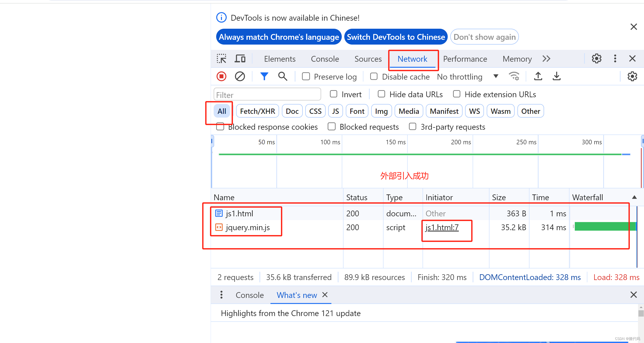Click the Filter input field
This screenshot has height=343, width=644.
[x=268, y=95]
